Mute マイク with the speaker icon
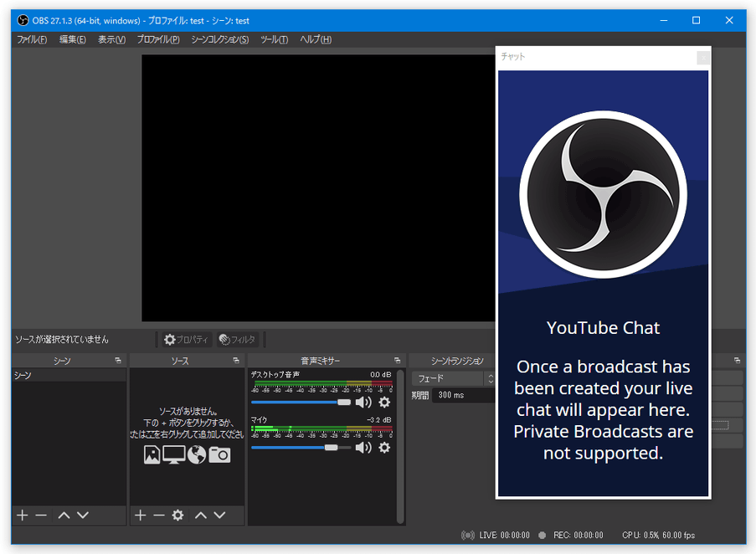 coord(363,448)
